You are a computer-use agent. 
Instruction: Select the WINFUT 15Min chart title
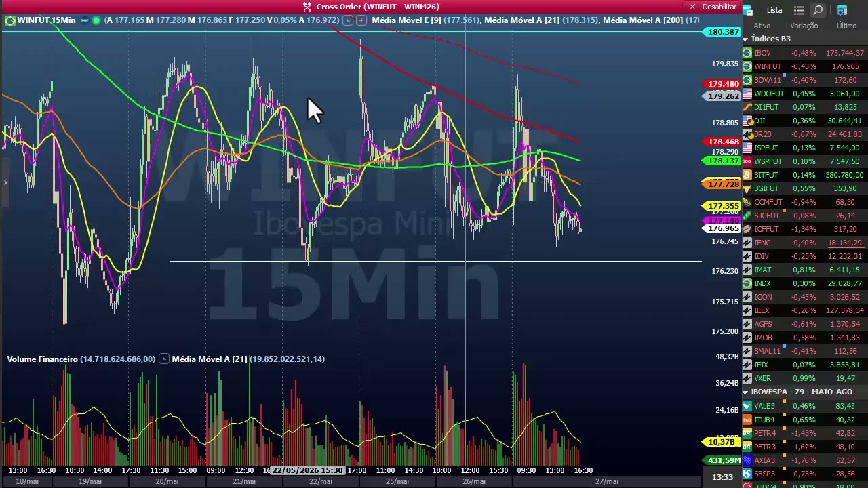47,20
